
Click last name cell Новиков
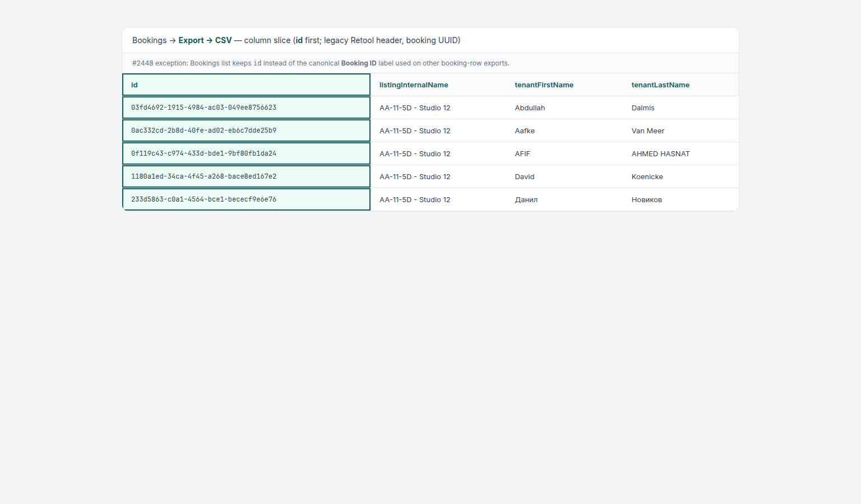click(681, 199)
